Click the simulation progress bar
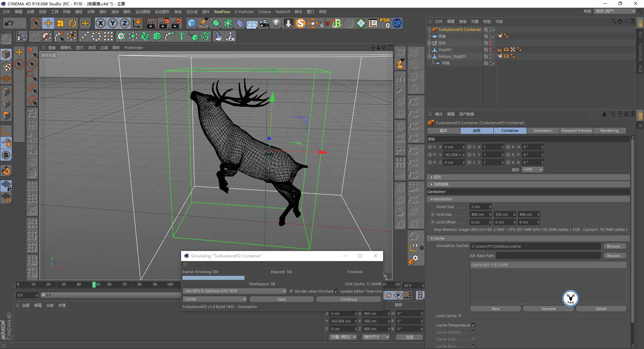This screenshot has width=644, height=349. coord(214,278)
